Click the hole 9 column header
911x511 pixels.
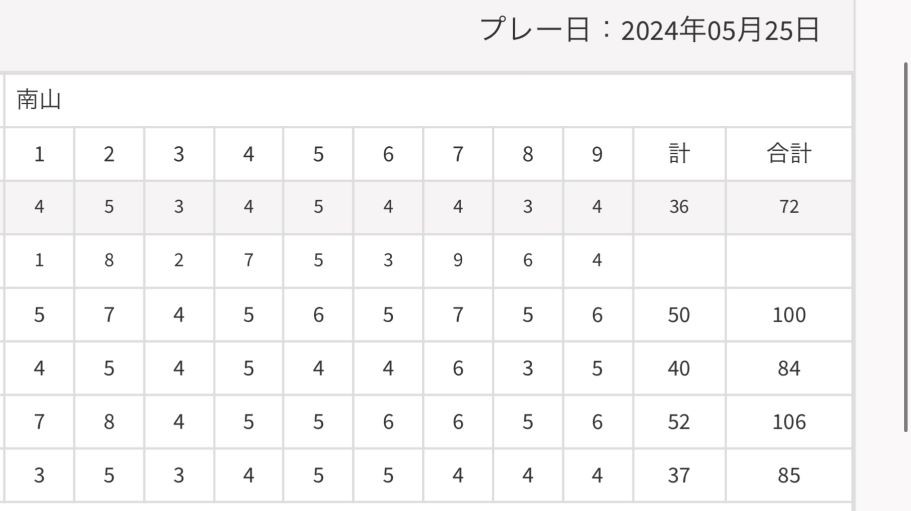click(597, 154)
